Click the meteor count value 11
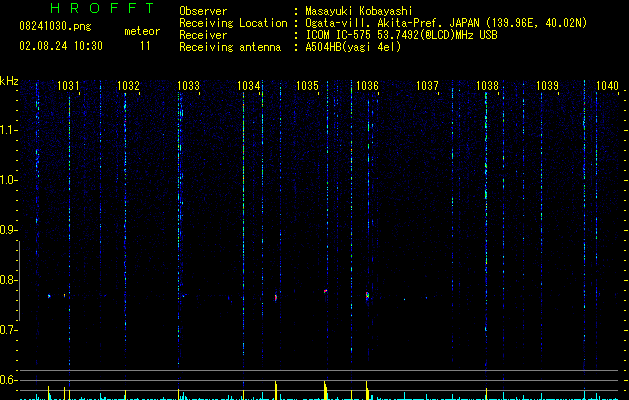629x400 pixels. pyautogui.click(x=145, y=46)
